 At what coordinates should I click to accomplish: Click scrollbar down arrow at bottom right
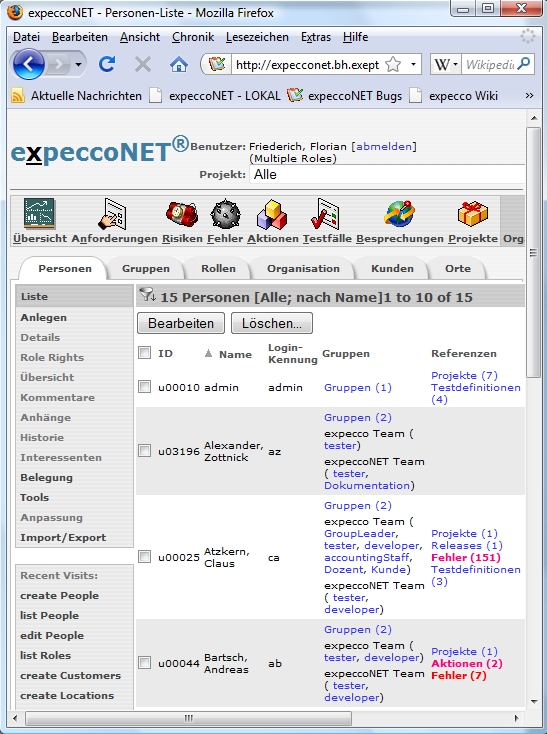533,701
